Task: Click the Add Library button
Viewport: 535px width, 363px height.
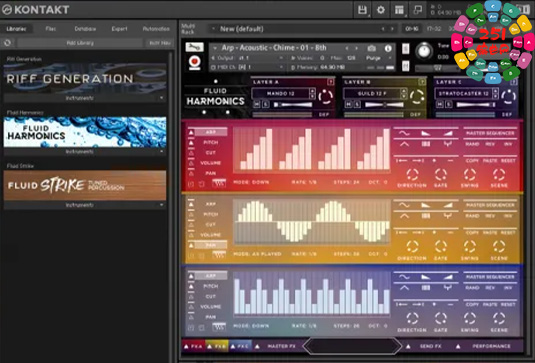Action: [x=80, y=43]
